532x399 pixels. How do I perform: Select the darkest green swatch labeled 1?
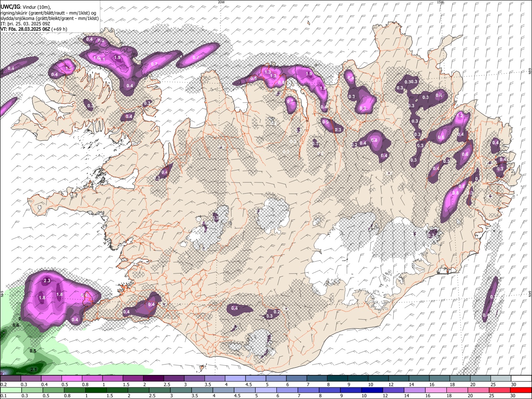click(x=96, y=390)
